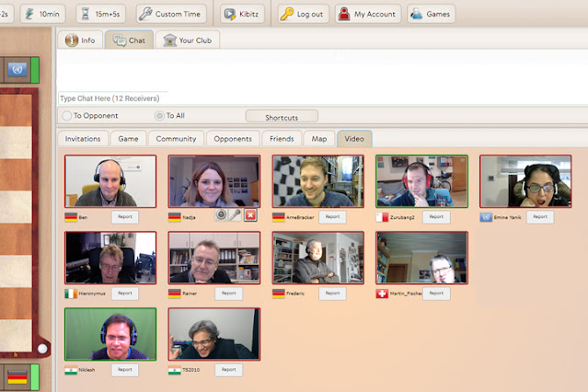Click Nadja's video thumbnail
Viewport: 588px width, 392px height.
[214, 181]
